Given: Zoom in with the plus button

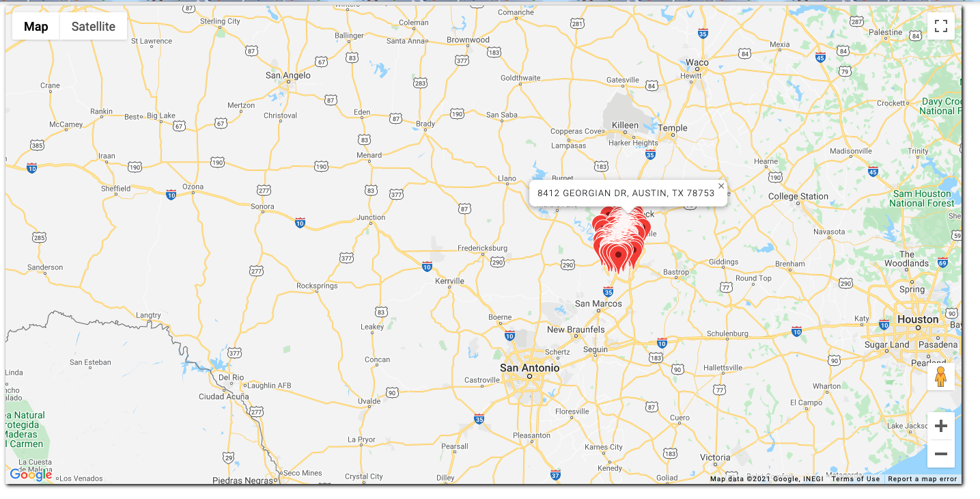Looking at the screenshot, I should [940, 427].
